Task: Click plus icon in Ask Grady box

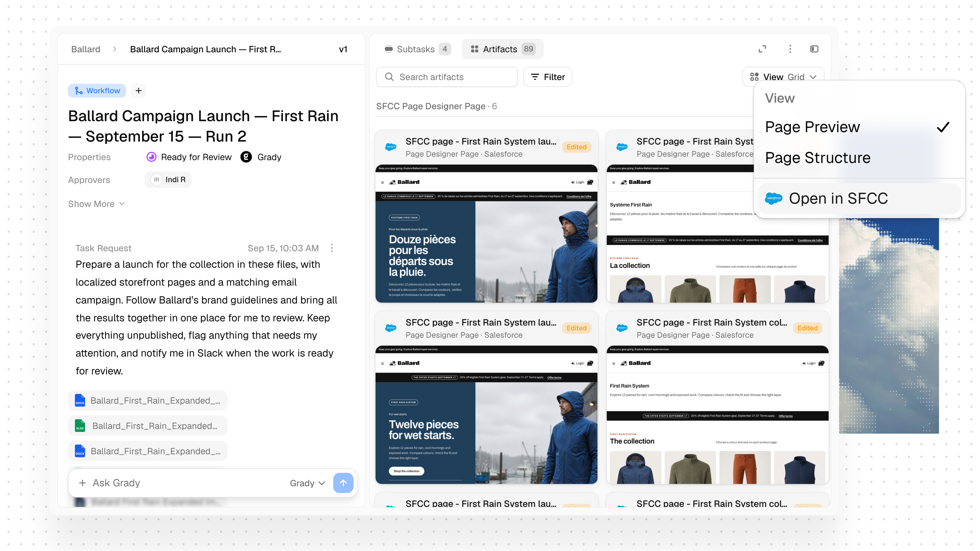Action: (82, 483)
